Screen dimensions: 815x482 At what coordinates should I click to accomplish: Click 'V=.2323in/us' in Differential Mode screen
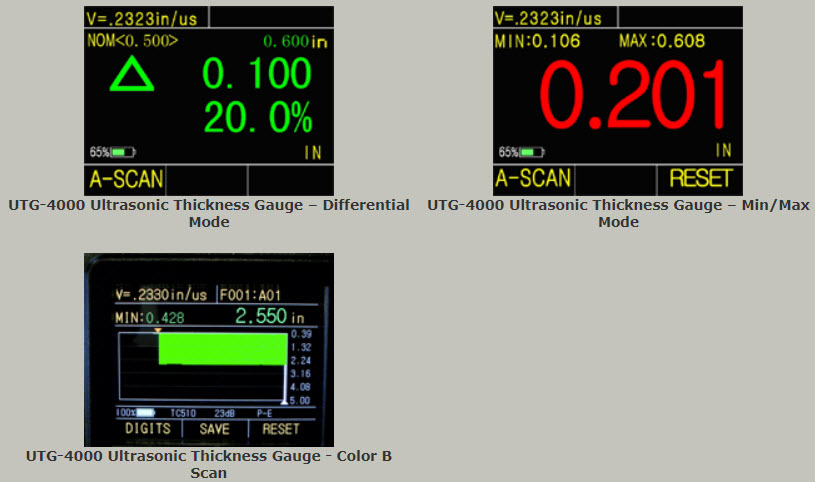coord(142,19)
